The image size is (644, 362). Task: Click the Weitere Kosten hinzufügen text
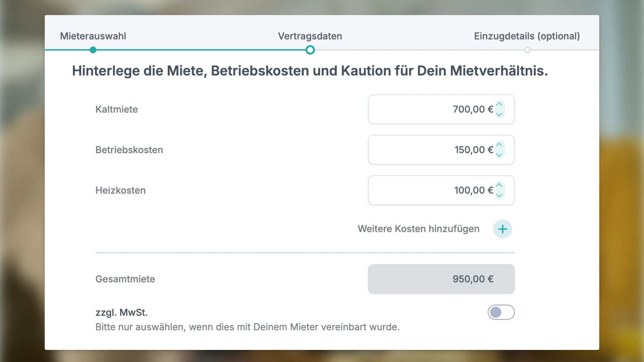click(x=418, y=229)
